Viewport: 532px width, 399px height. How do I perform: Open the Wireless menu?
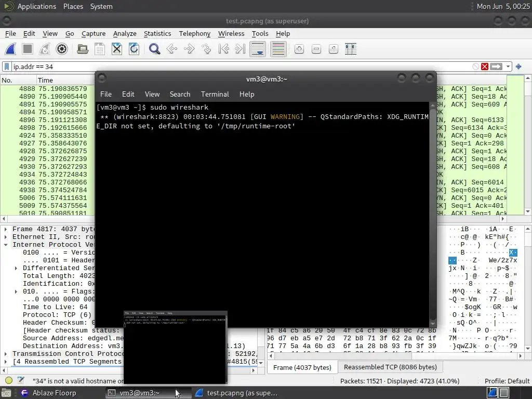coord(231,34)
